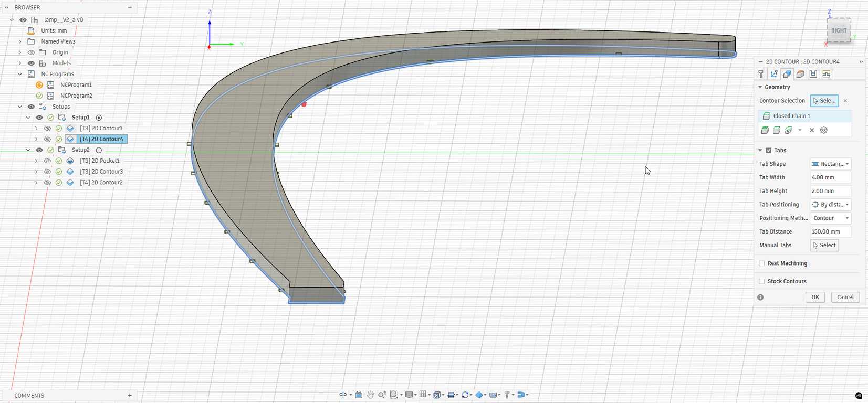
Task: Open the Heights tab in 2D Contour dialog
Action: click(x=800, y=74)
